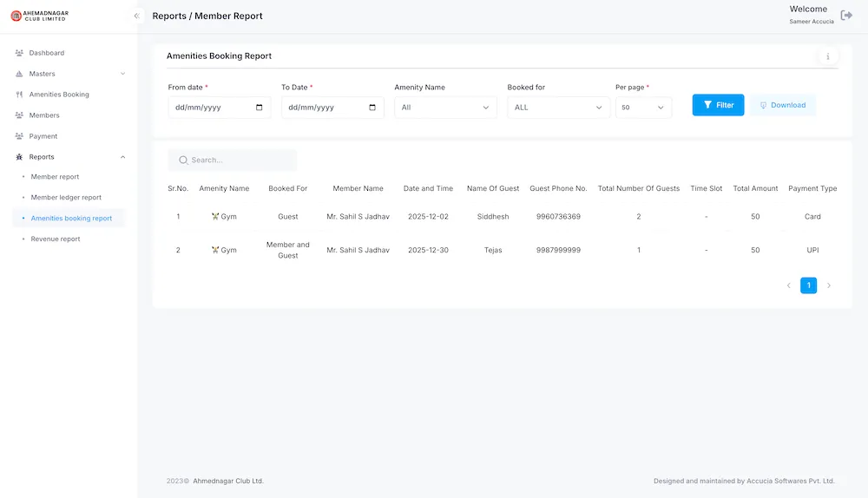
Task: Click the Payment Type column header
Action: [812, 188]
